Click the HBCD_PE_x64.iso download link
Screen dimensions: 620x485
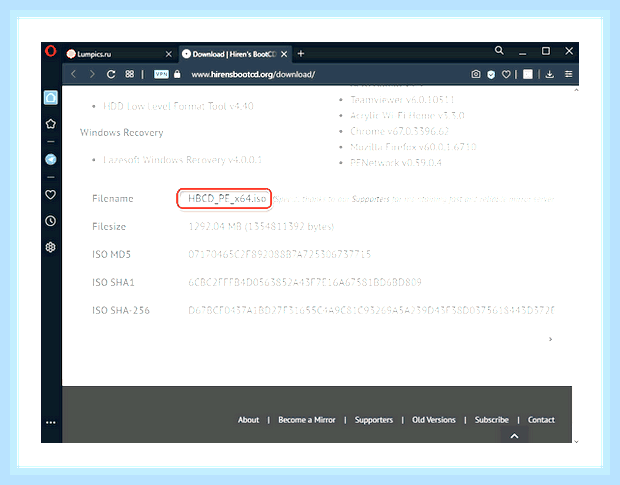click(227, 198)
